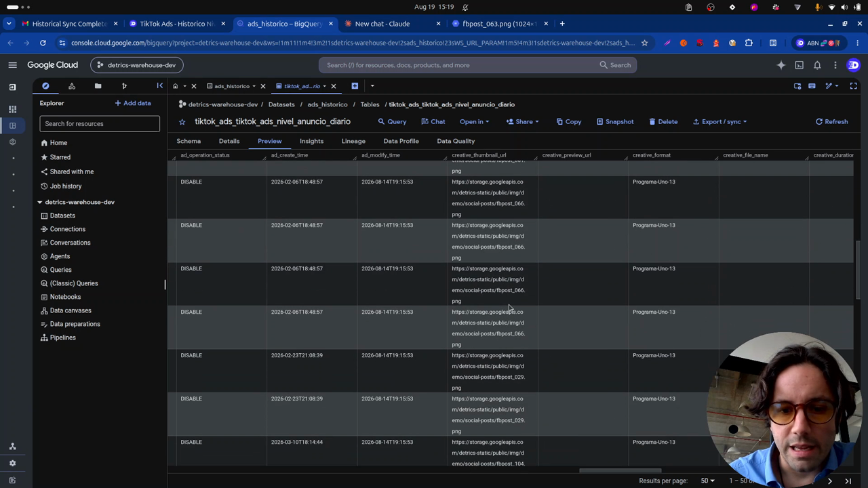Open dropdown next to the new tab plus button

[x=372, y=86]
